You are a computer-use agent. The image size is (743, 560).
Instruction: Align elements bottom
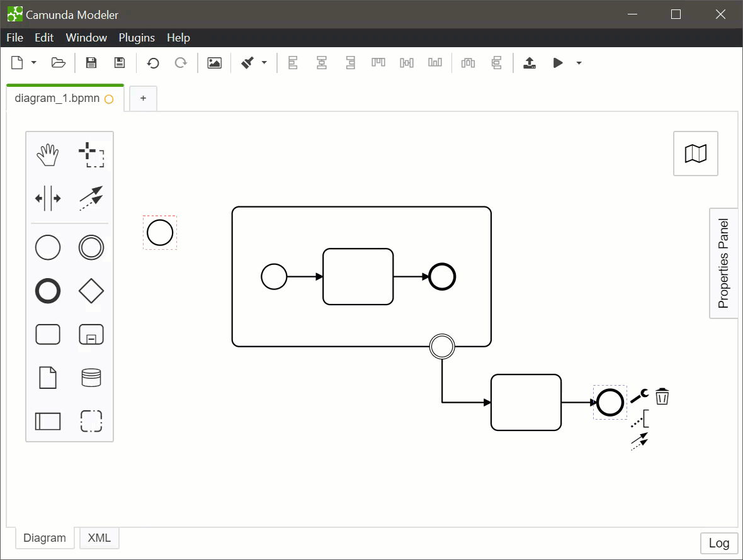(435, 62)
